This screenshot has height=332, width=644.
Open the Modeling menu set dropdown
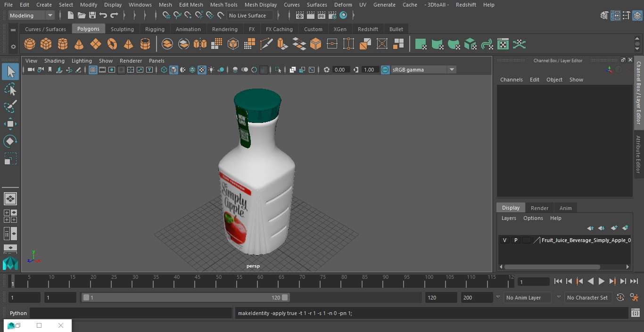pos(32,16)
